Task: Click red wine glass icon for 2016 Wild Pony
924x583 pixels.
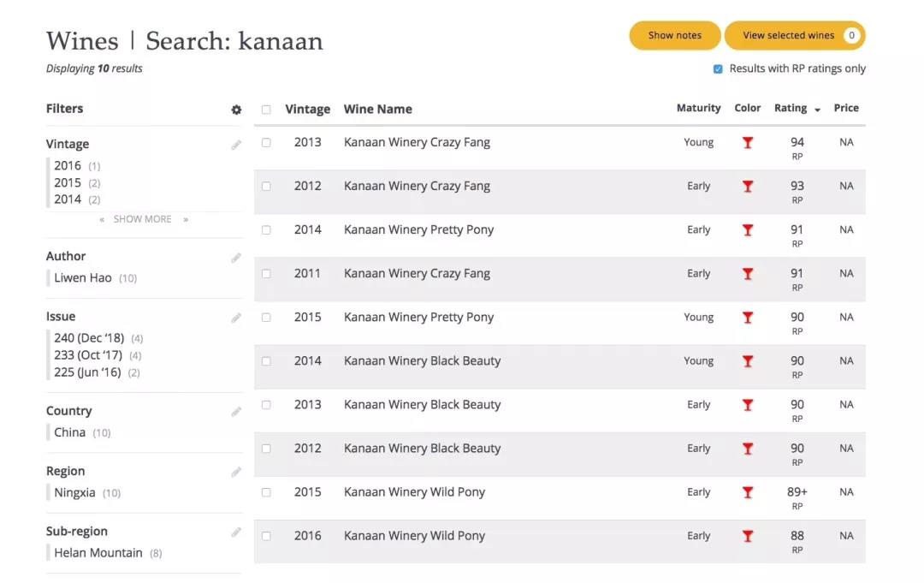Action: pyautogui.click(x=747, y=536)
